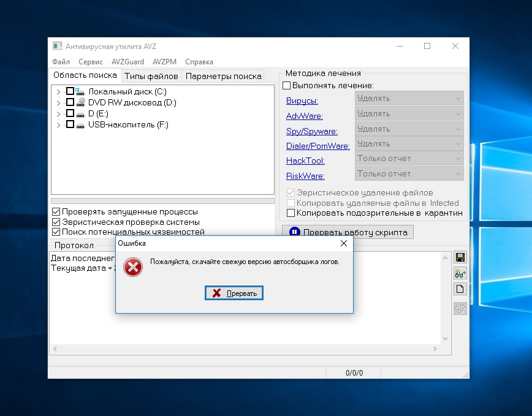Click the HackTool link
The height and width of the screenshot is (416, 532).
[305, 161]
